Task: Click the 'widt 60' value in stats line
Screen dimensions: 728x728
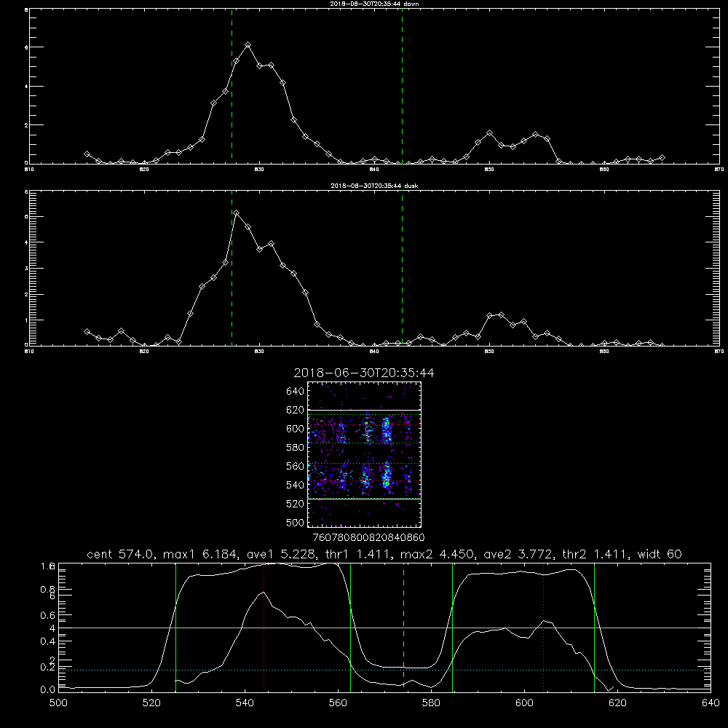Action: click(660, 554)
